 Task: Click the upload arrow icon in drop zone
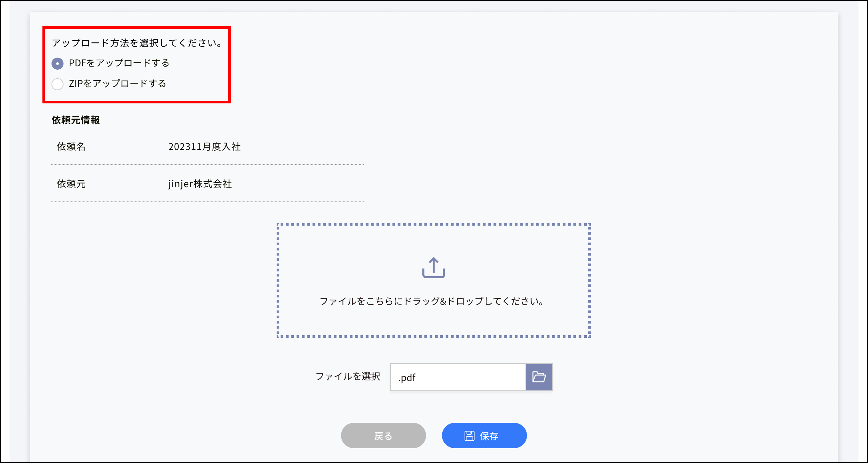point(433,268)
